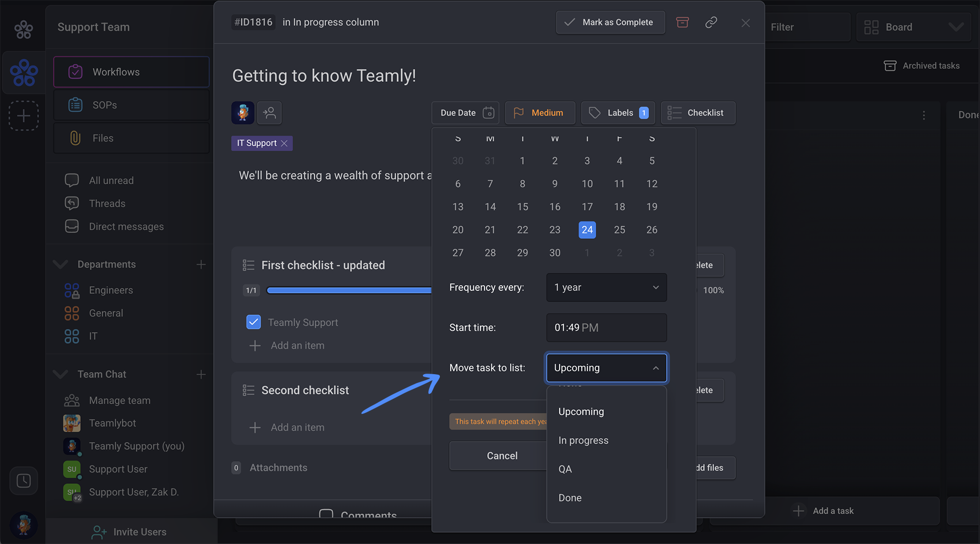Open the Due Date picker button
Image resolution: width=980 pixels, height=544 pixels.
pyautogui.click(x=466, y=113)
